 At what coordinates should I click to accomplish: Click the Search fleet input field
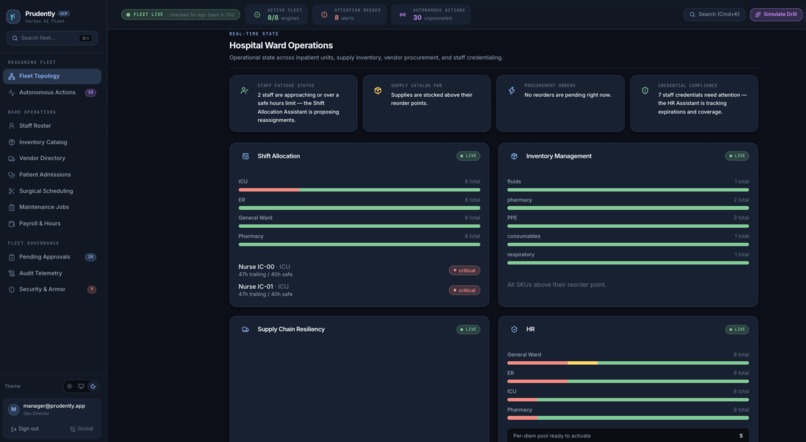tap(52, 38)
